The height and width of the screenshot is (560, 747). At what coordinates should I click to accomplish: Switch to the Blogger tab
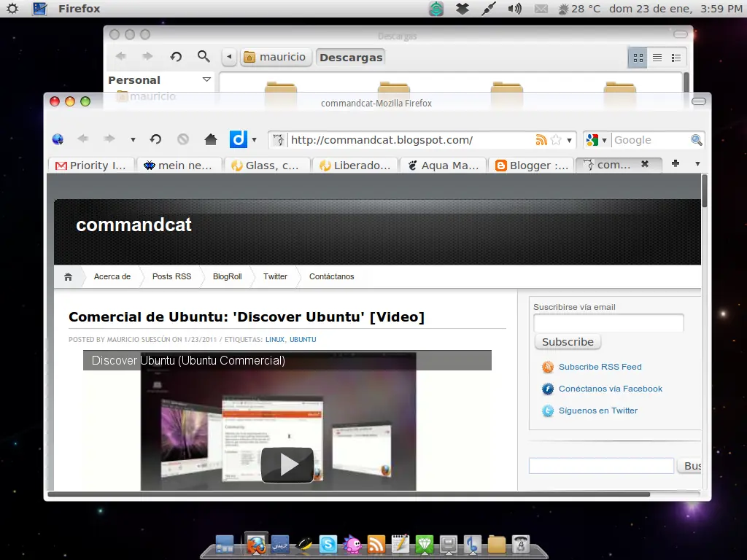pos(532,166)
